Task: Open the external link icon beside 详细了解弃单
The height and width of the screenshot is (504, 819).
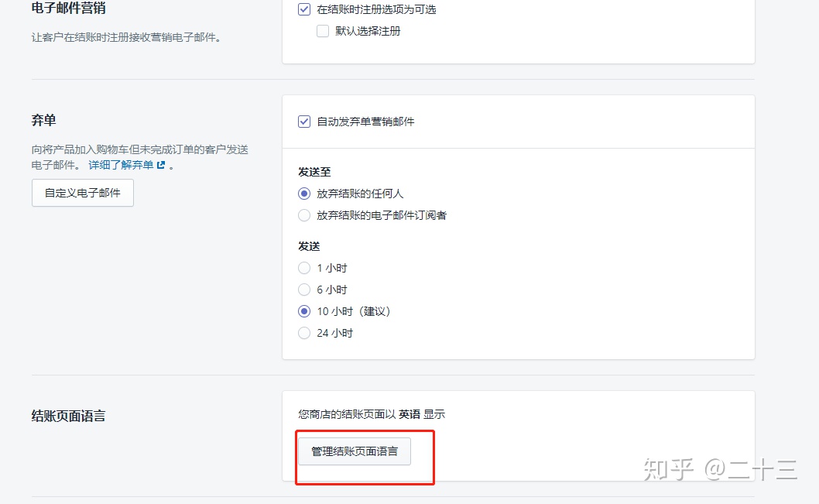Action: coord(161,165)
